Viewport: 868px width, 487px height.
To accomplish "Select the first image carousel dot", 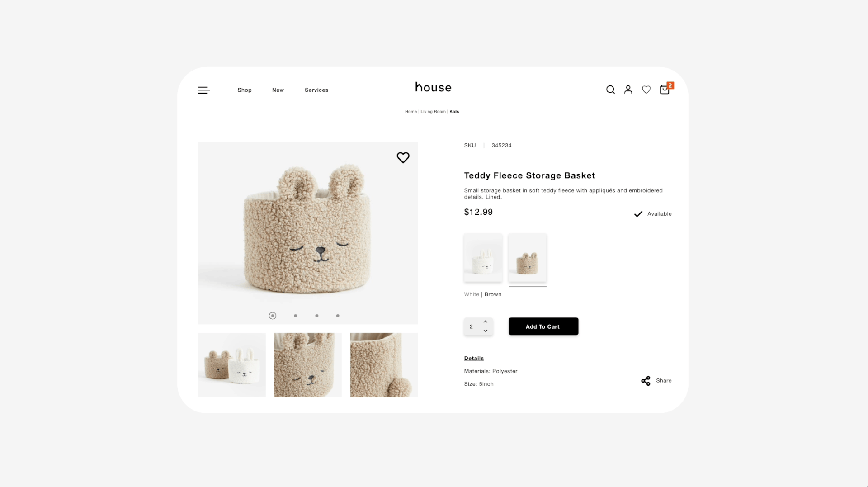I will (273, 316).
